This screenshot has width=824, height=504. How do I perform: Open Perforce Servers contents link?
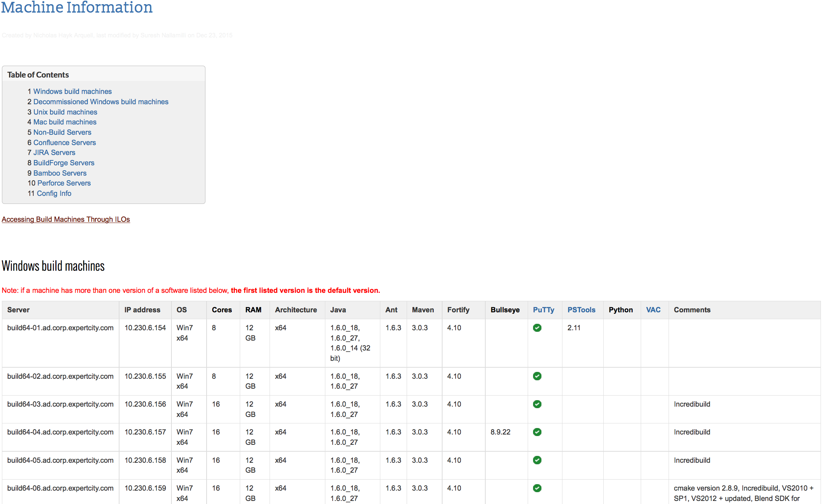64,183
